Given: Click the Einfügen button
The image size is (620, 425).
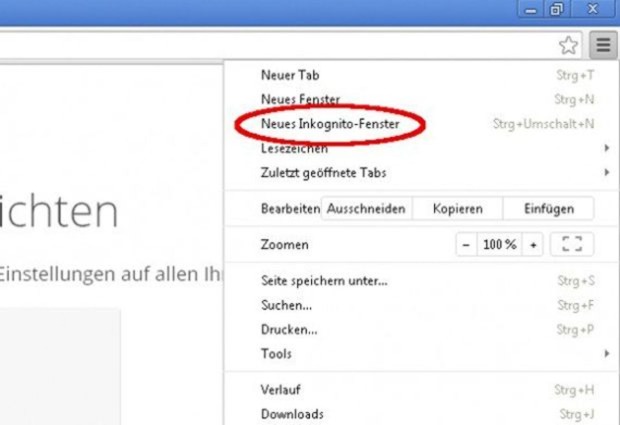Looking at the screenshot, I should 548,208.
